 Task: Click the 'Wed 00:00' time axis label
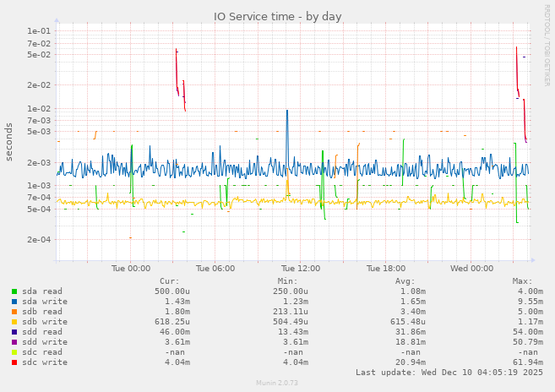pyautogui.click(x=472, y=269)
